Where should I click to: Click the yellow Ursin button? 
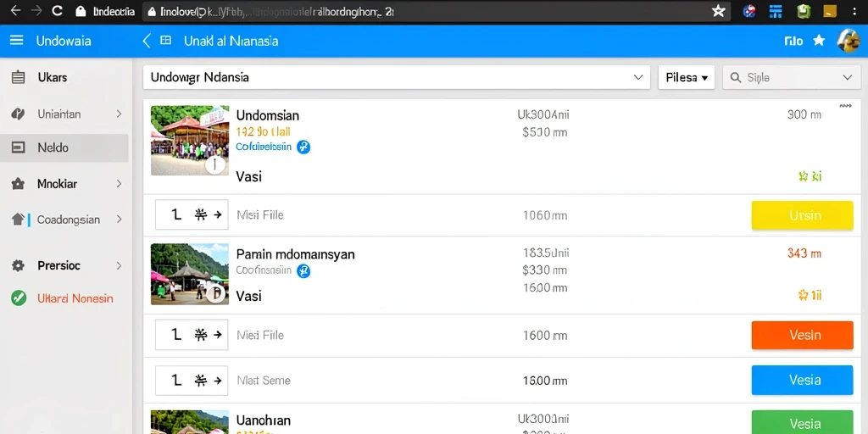[802, 215]
